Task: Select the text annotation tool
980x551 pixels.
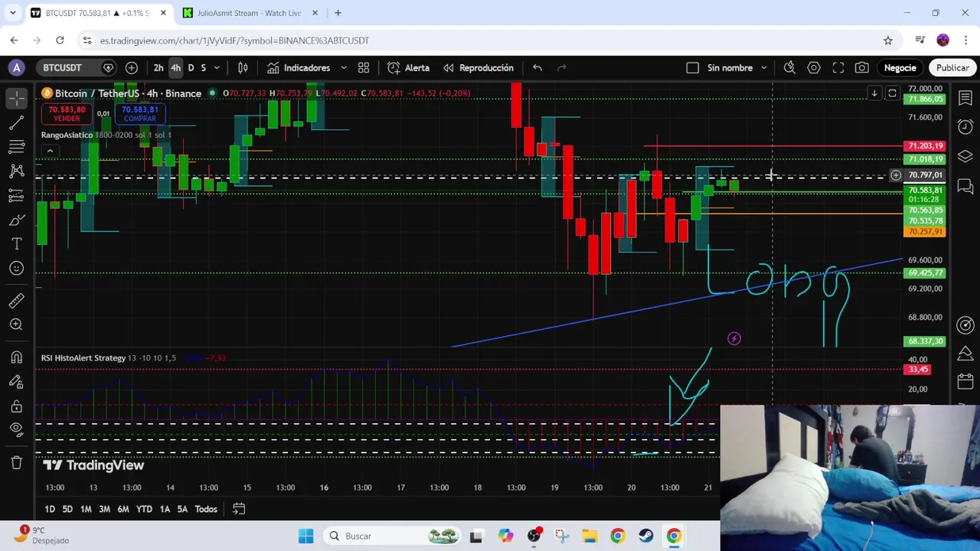Action: (16, 244)
